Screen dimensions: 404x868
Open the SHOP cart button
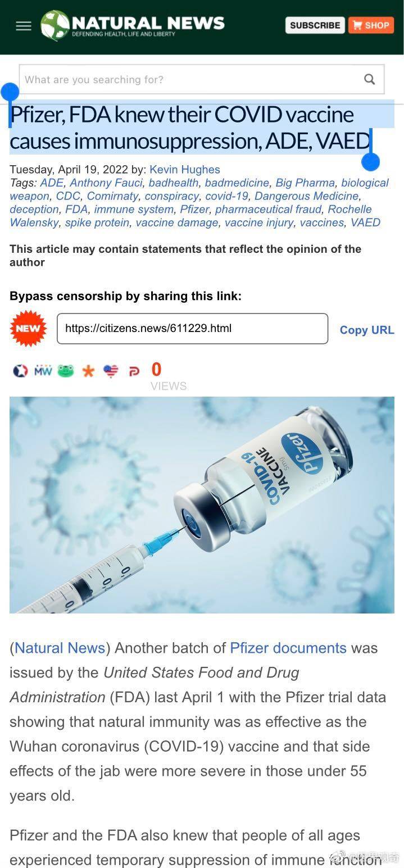tap(371, 25)
